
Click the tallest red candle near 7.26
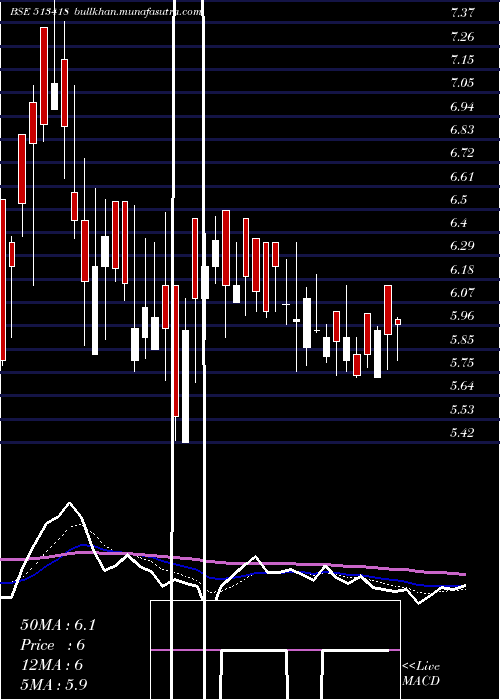[44, 76]
